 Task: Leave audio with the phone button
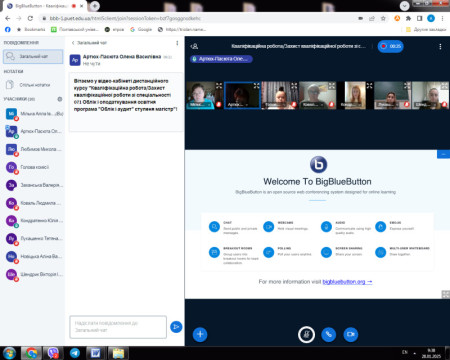(329, 334)
